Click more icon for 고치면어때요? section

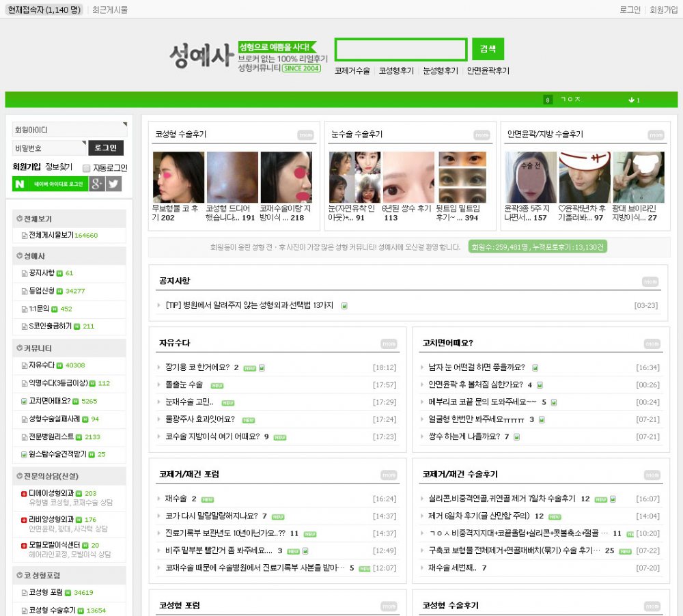652,344
